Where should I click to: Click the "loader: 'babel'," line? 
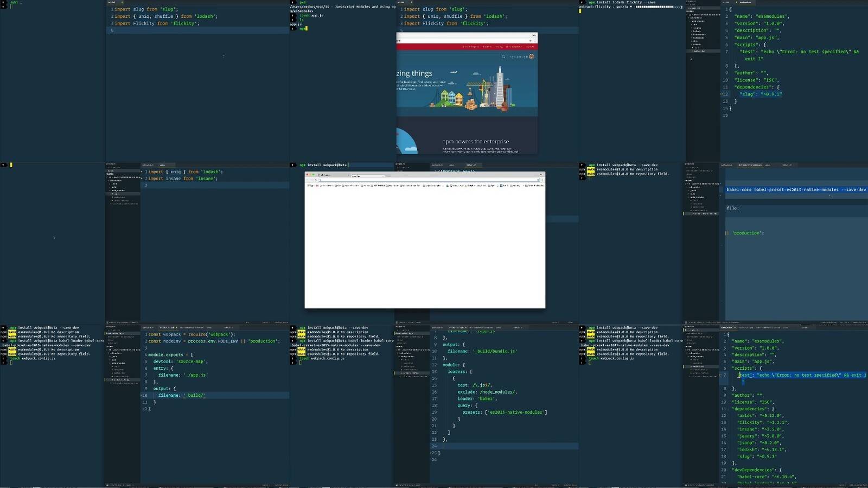click(477, 399)
